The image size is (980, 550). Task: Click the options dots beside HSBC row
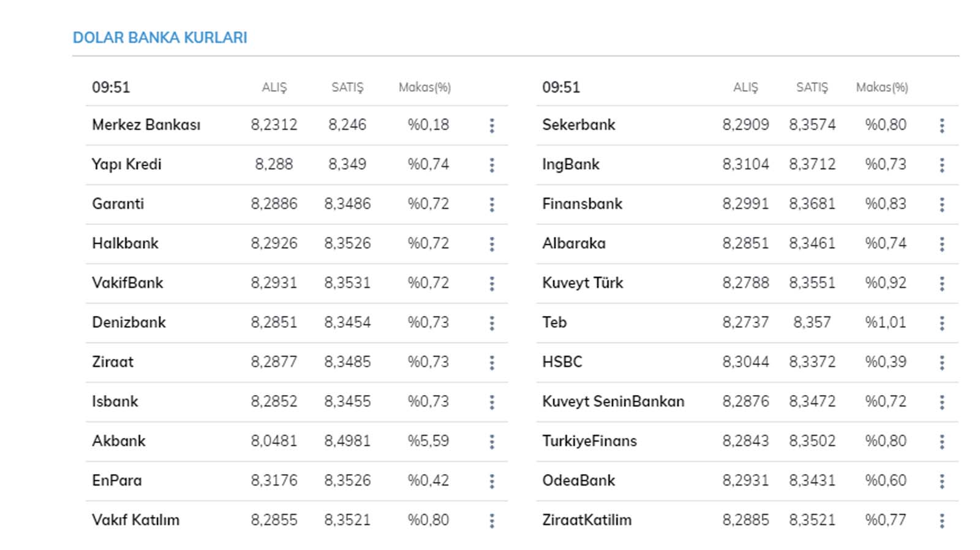point(941,363)
